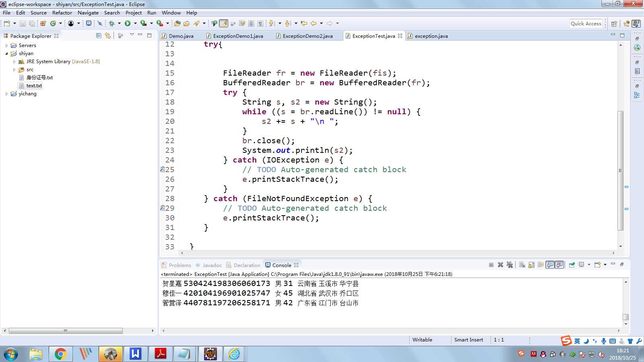Image resolution: width=644 pixels, height=362 pixels.
Task: Open dropdown arrow next to Debug icon
Action: click(x=119, y=23)
